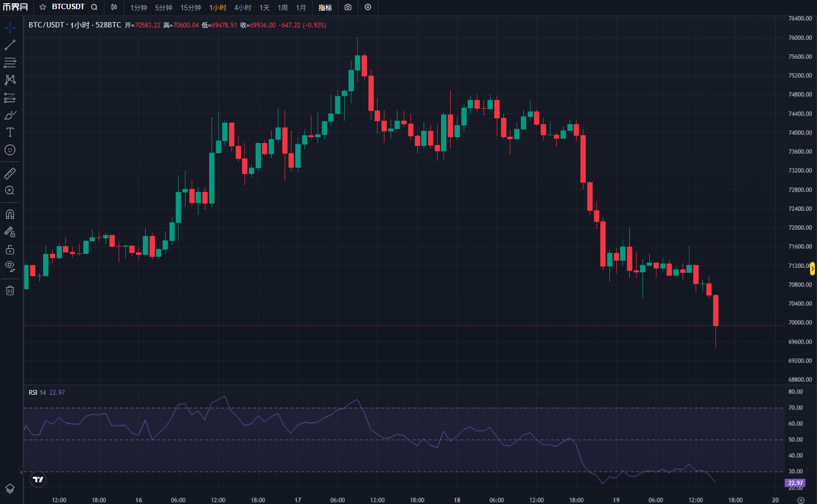The width and height of the screenshot is (817, 504).
Task: Click the date label 19 on time axis
Action: pyautogui.click(x=616, y=500)
